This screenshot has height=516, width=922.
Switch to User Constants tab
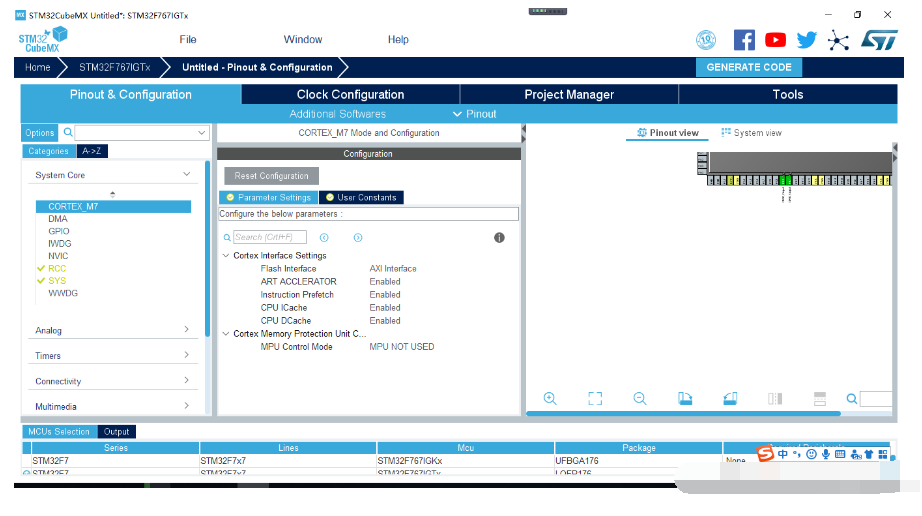tap(362, 197)
